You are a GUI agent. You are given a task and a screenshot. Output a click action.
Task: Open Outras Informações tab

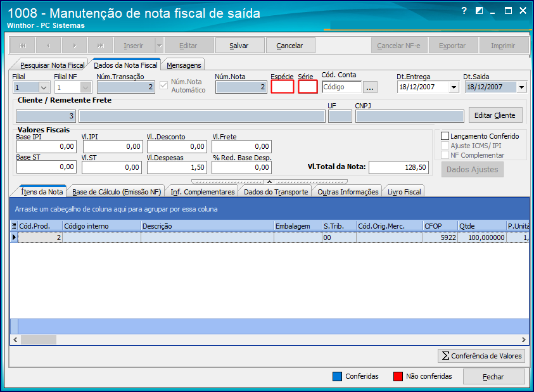[x=348, y=192]
